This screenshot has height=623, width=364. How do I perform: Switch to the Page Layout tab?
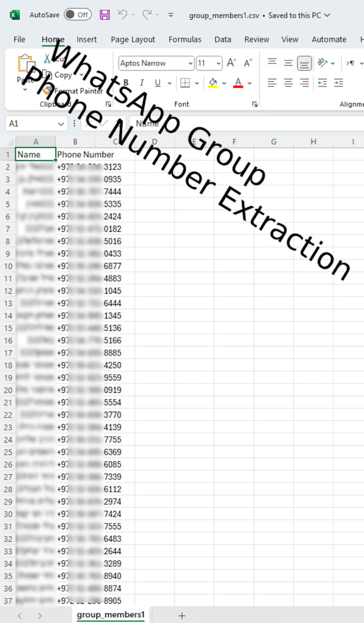(133, 39)
